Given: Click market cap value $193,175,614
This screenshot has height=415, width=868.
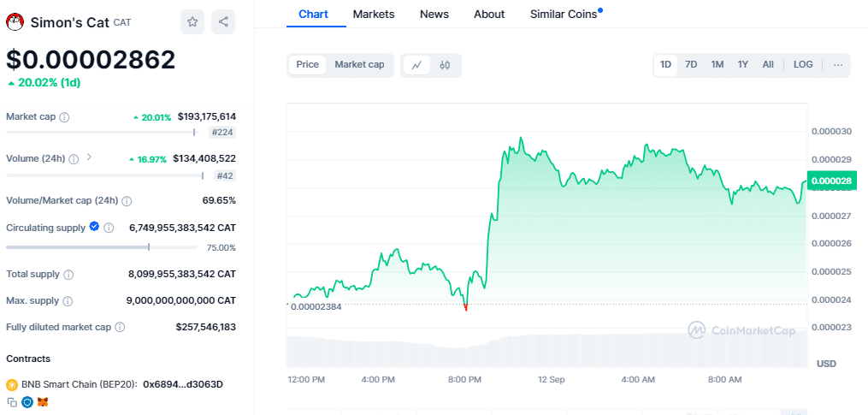Looking at the screenshot, I should click(x=206, y=117).
